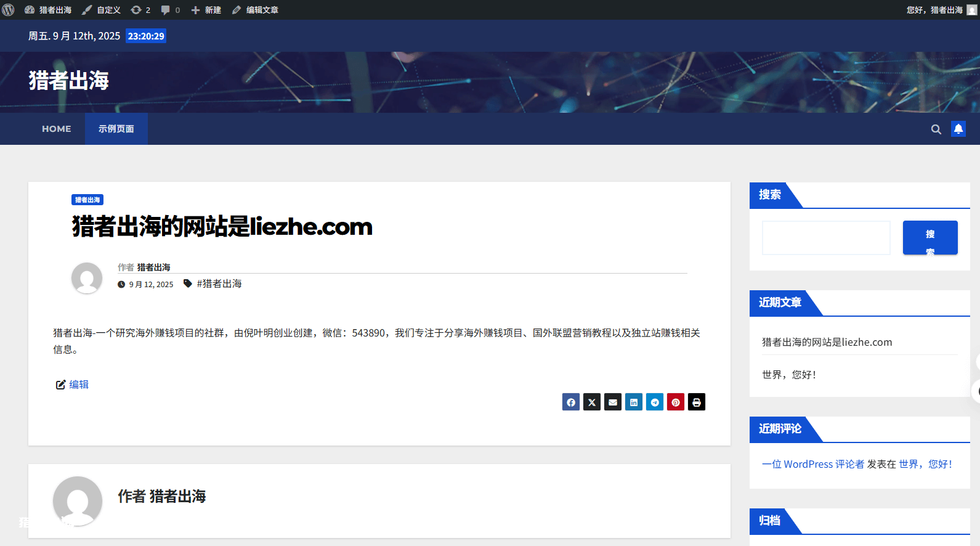Image resolution: width=980 pixels, height=546 pixels.
Task: Click the 编辑 edit link below post
Action: pyautogui.click(x=78, y=385)
